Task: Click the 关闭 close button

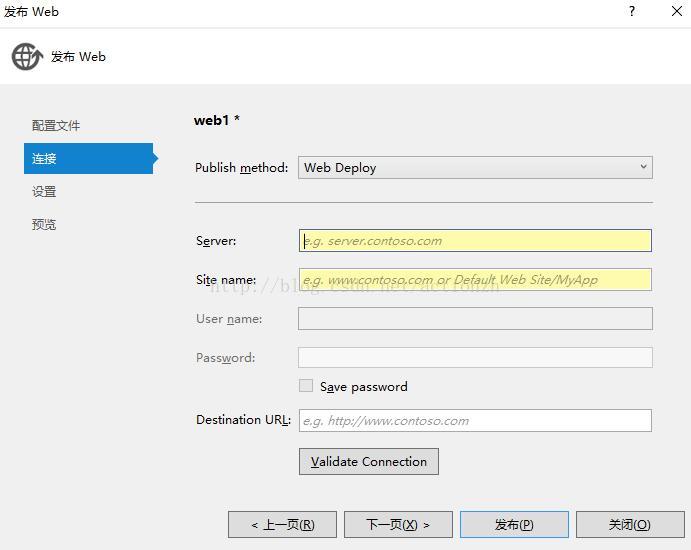Action: tap(629, 525)
